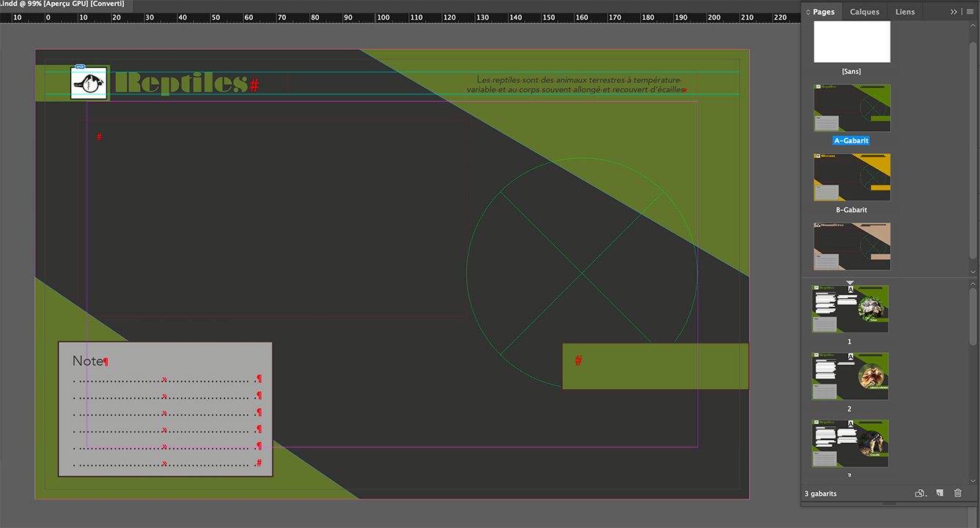Select the page 2 thumbnail
The height and width of the screenshot is (528, 980).
[849, 376]
